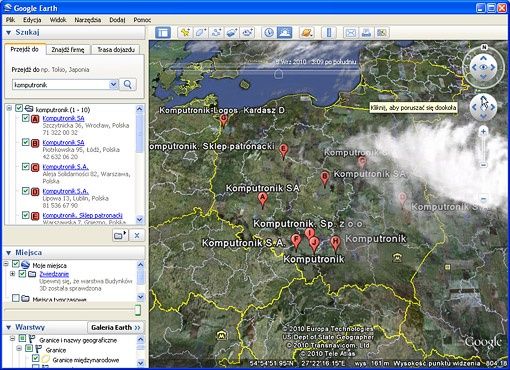Image resolution: width=510 pixels, height=370 pixels.
Task: Click the historical imagery time slider handle
Action: click(x=279, y=73)
